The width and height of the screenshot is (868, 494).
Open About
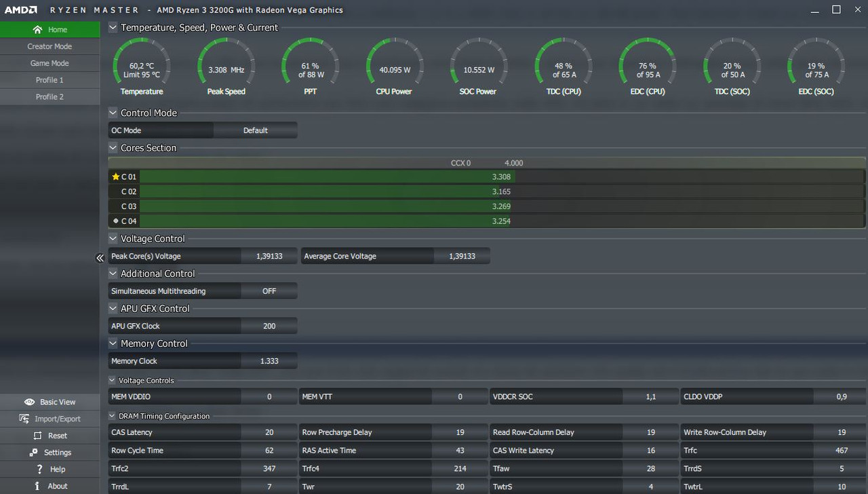[50, 486]
